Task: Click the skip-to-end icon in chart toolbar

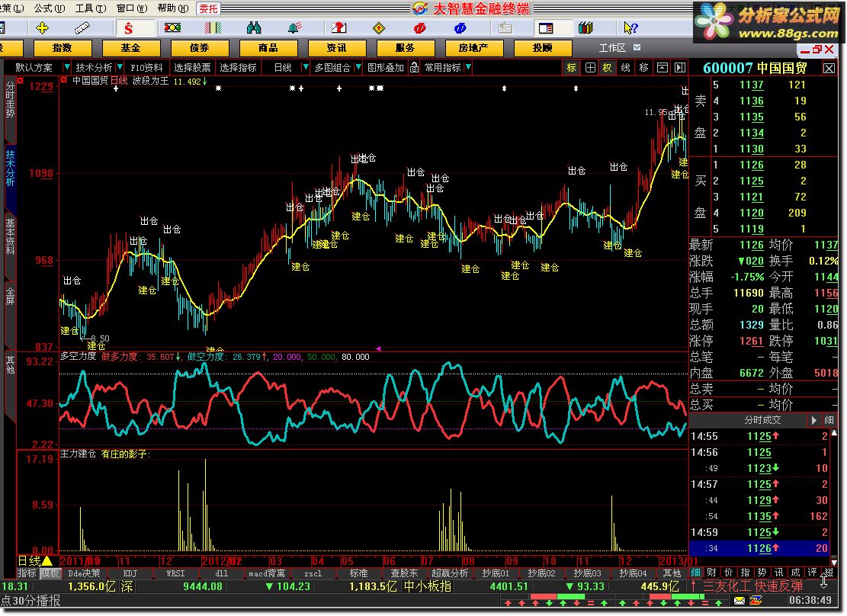Action: tap(680, 68)
